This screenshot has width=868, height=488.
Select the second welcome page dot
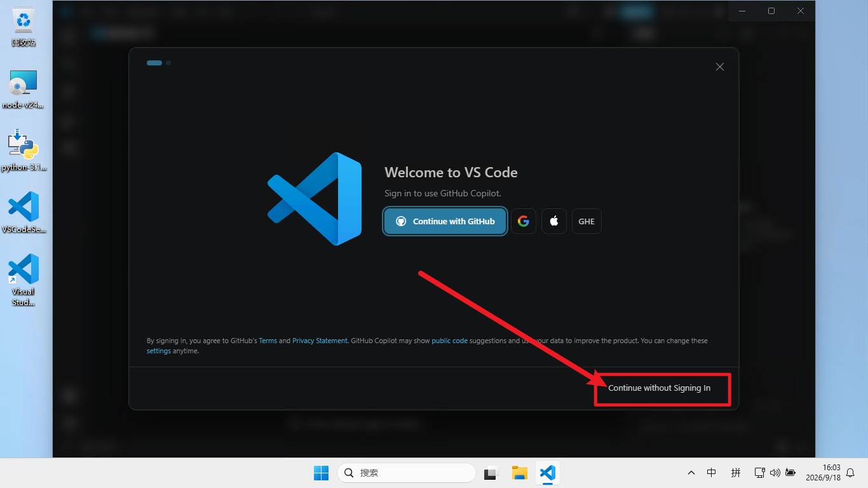pos(168,63)
